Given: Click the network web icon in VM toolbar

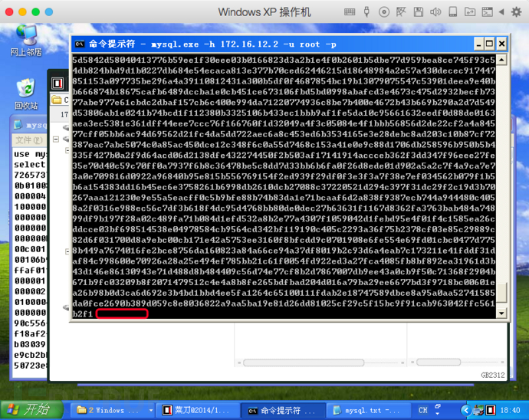Looking at the screenshot, I should coord(401,12).
